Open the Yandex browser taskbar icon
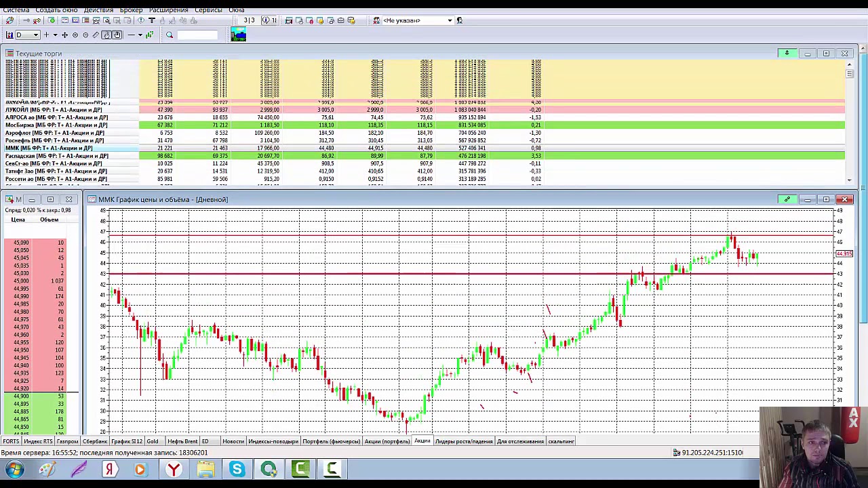The height and width of the screenshot is (488, 868). pyautogui.click(x=174, y=469)
